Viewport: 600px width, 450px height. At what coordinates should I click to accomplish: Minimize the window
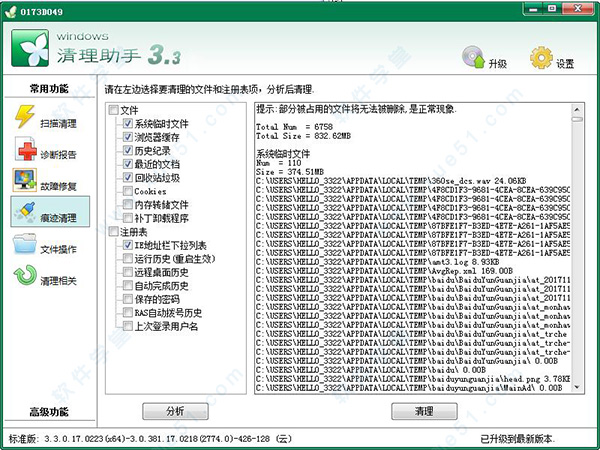click(x=533, y=9)
